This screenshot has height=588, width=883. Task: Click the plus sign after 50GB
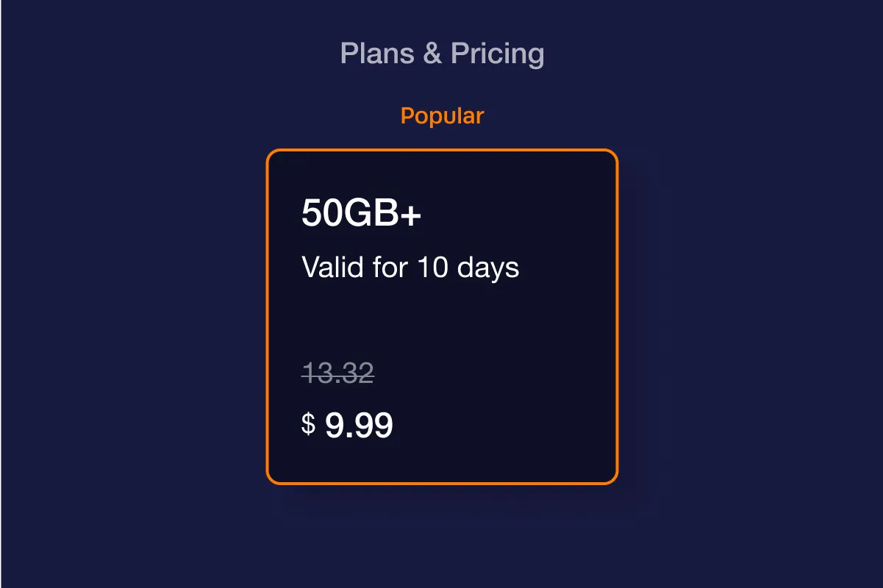click(412, 214)
